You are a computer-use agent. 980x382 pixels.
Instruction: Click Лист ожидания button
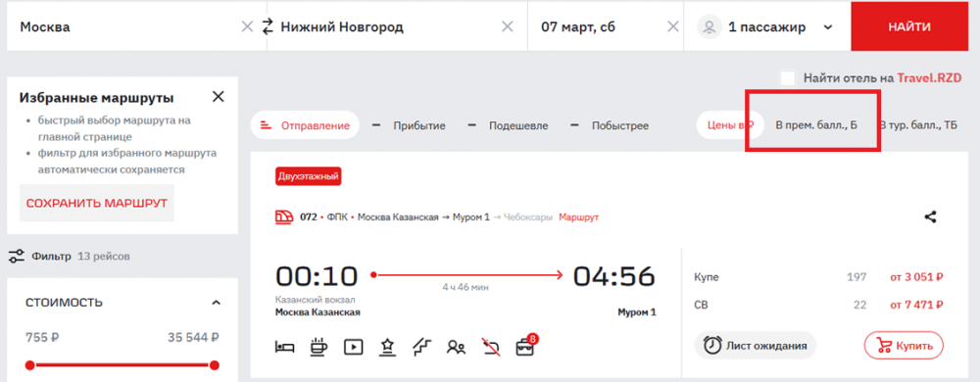click(755, 345)
